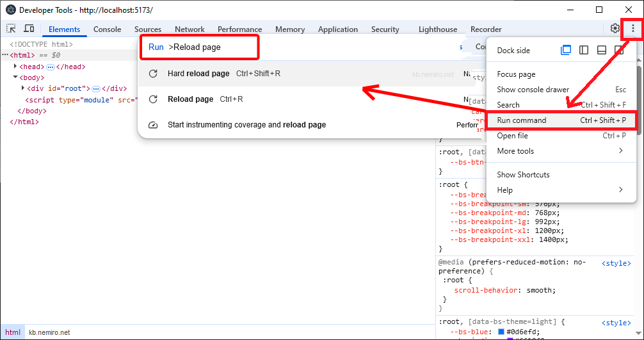Click the coverage instrumenting gauge icon
This screenshot has width=644, height=340.
[x=153, y=125]
